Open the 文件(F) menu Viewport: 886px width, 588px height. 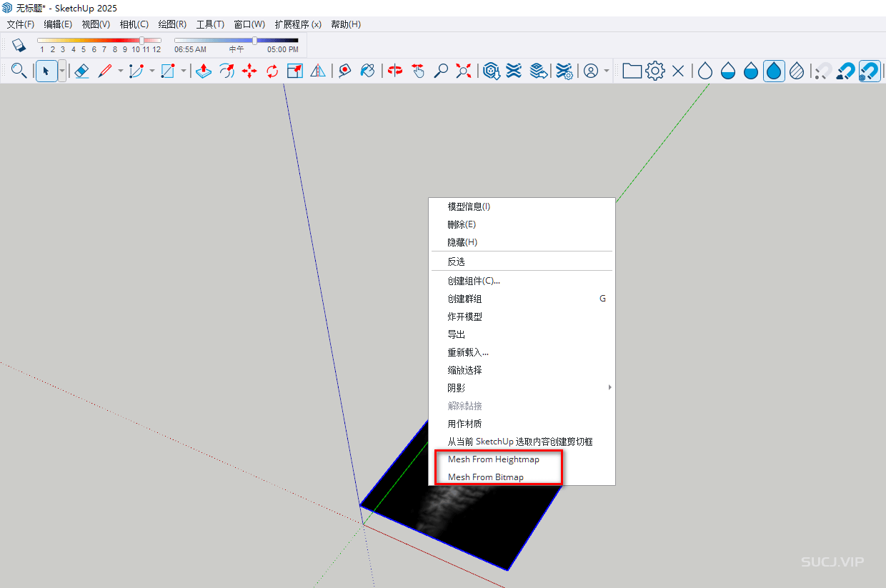[21, 24]
